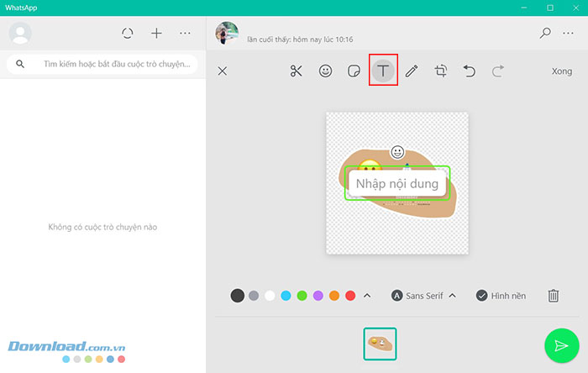Open the sticker tool
588x373 pixels.
pyautogui.click(x=354, y=71)
